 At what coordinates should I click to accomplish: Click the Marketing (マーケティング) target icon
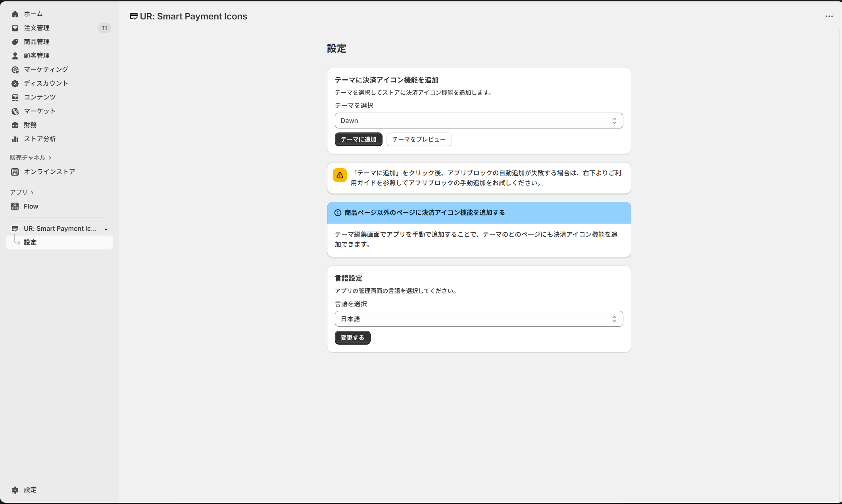15,70
